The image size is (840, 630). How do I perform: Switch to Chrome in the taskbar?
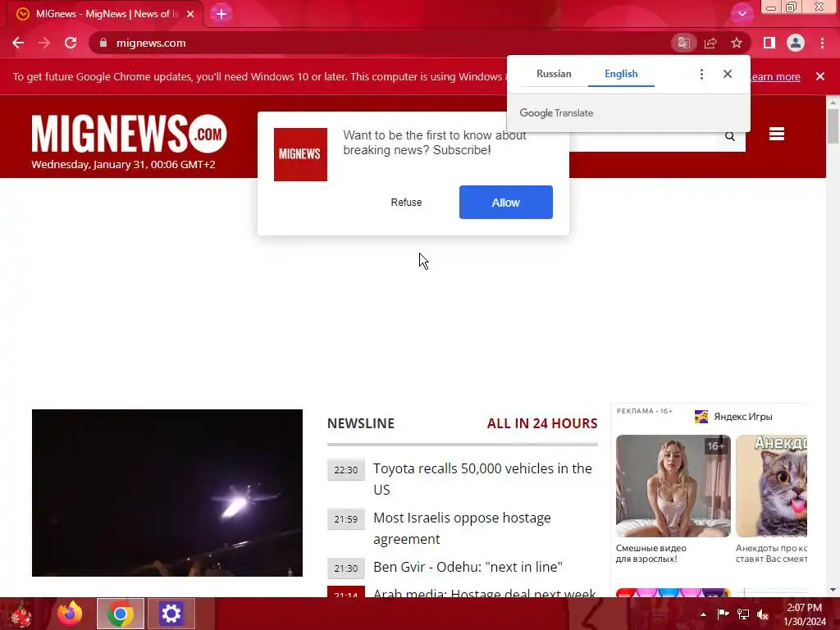point(121,614)
